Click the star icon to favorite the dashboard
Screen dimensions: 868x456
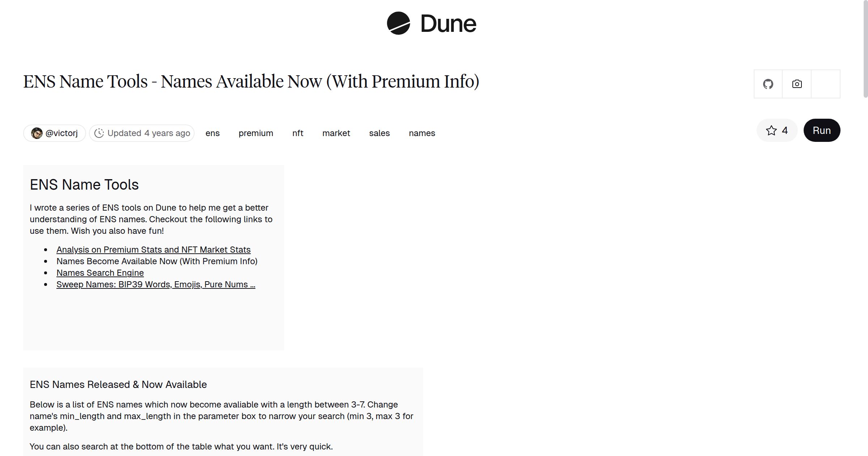[x=771, y=130]
